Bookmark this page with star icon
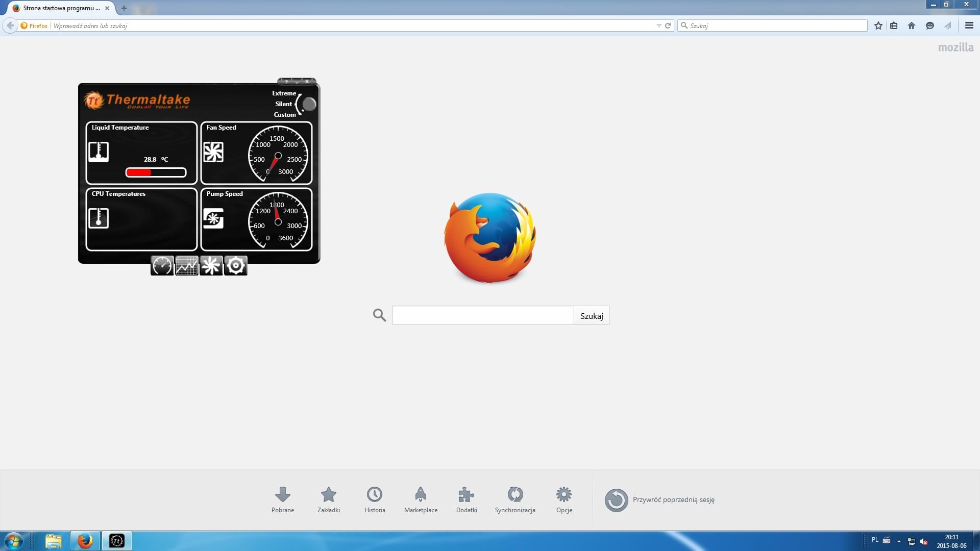Viewport: 980px width, 551px height. [x=878, y=26]
